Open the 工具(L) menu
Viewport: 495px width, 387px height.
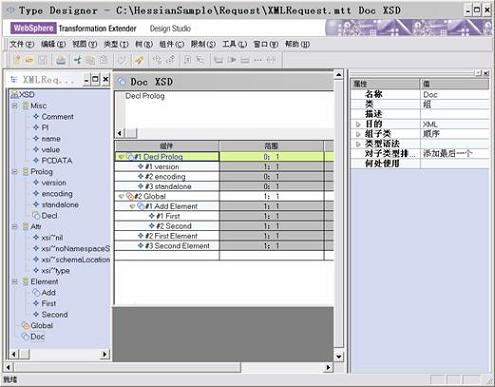[x=235, y=44]
